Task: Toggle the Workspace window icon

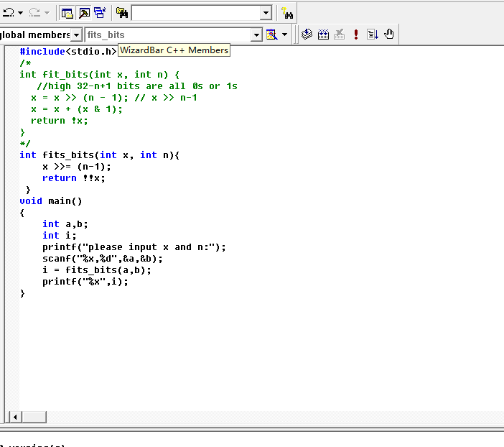Action: pyautogui.click(x=67, y=13)
